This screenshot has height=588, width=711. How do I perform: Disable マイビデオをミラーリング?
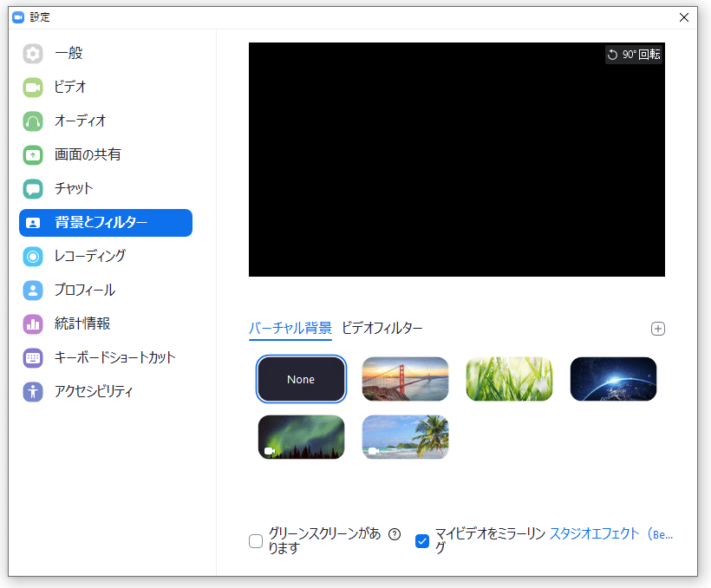click(422, 540)
